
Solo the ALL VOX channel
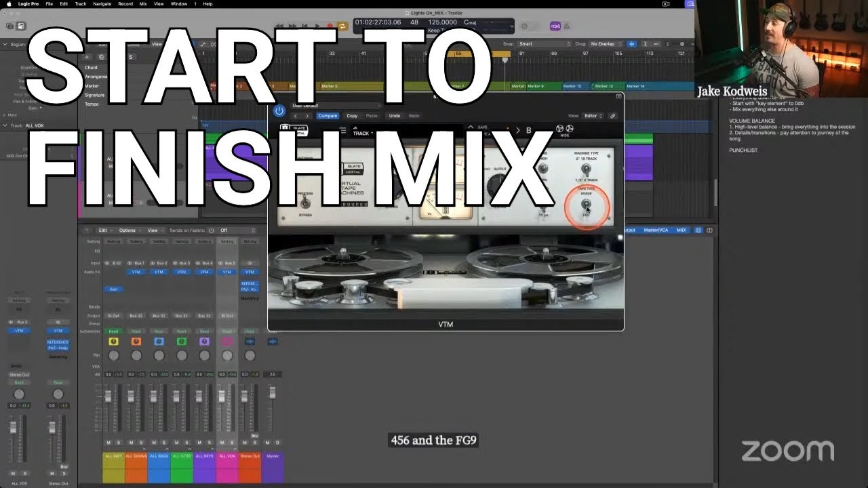coord(232,443)
